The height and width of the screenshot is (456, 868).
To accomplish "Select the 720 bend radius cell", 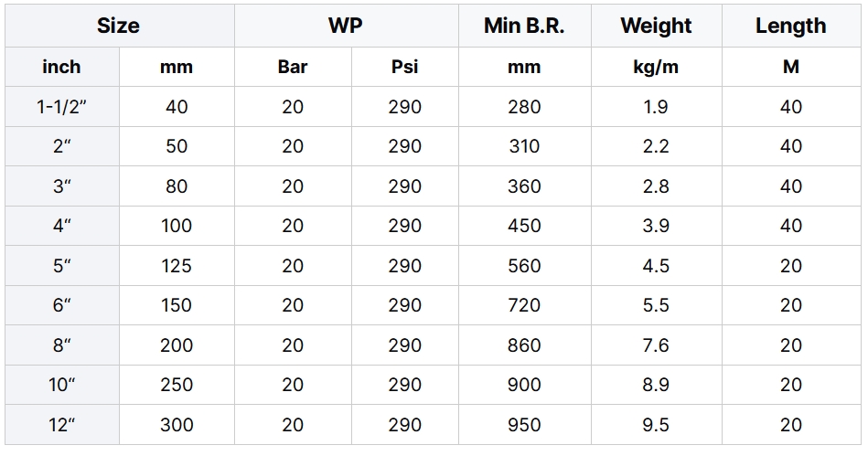I will tap(525, 305).
